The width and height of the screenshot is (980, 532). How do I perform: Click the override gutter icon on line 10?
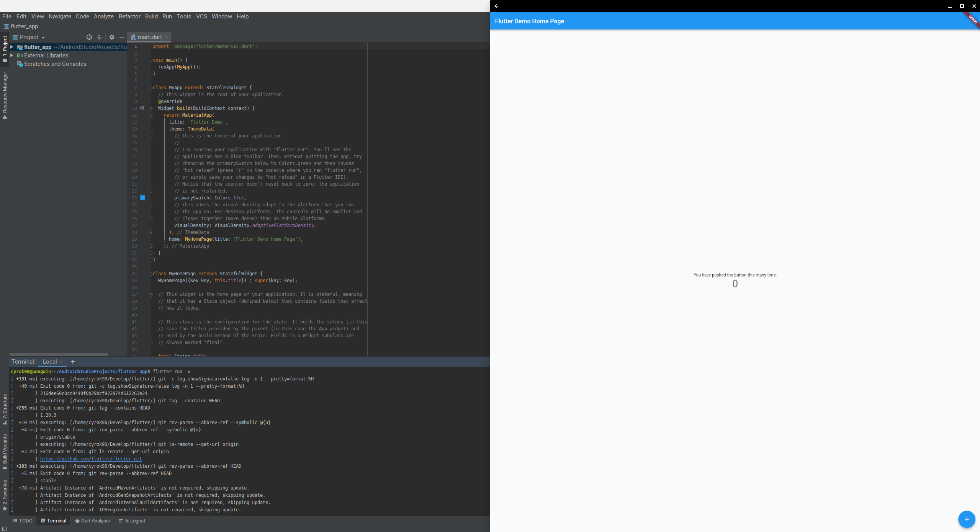pos(142,108)
